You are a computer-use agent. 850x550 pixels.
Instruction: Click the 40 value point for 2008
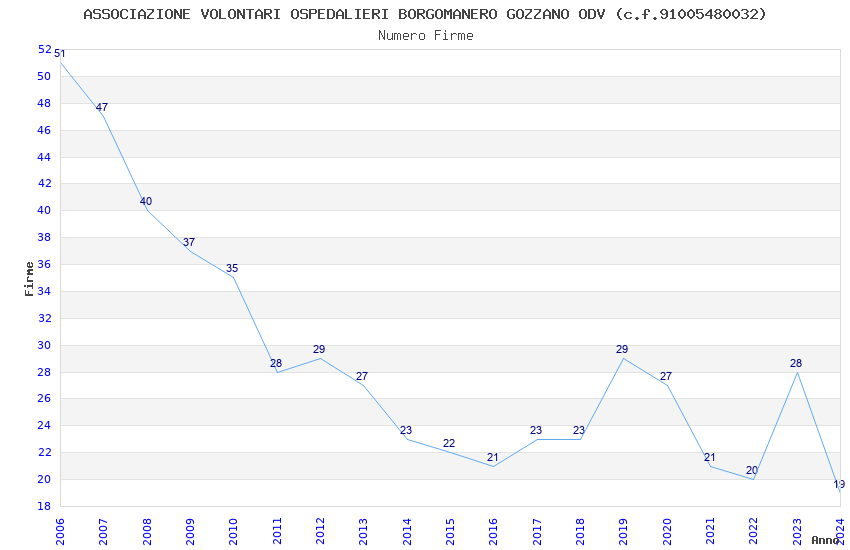[x=146, y=202]
